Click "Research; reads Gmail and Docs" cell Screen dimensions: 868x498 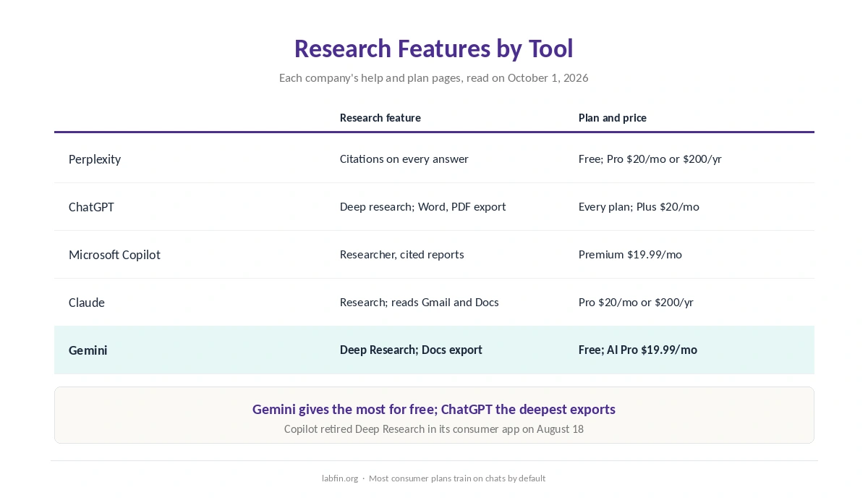coord(419,303)
